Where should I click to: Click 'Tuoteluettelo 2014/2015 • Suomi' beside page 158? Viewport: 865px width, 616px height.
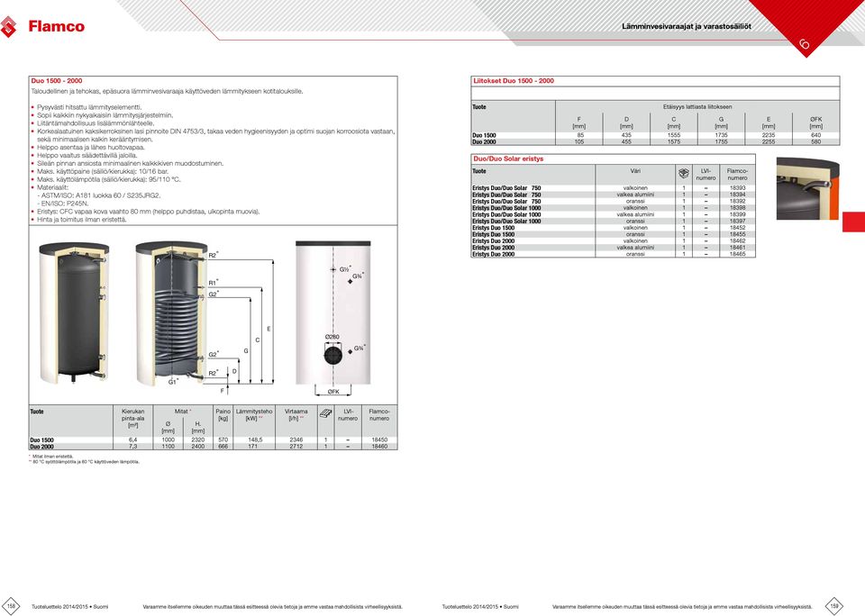coord(70,607)
